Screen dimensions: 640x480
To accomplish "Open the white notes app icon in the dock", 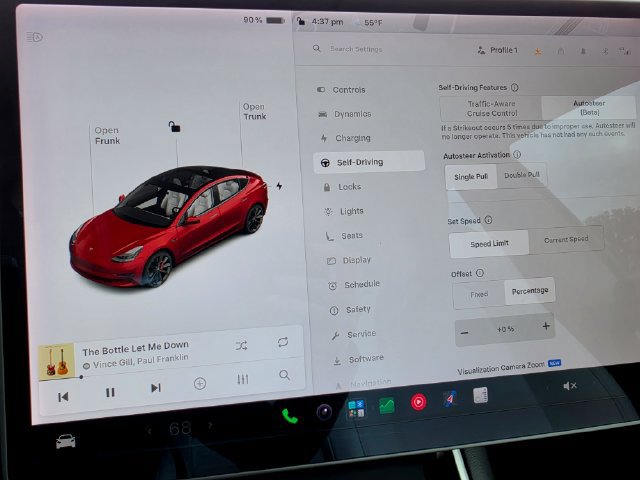I will (480, 395).
